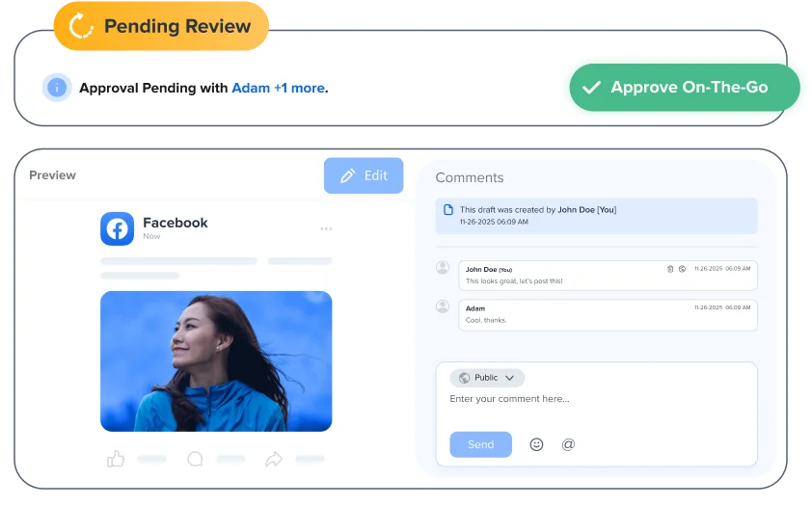
Task: Click the @ mention icon
Action: tap(568, 444)
